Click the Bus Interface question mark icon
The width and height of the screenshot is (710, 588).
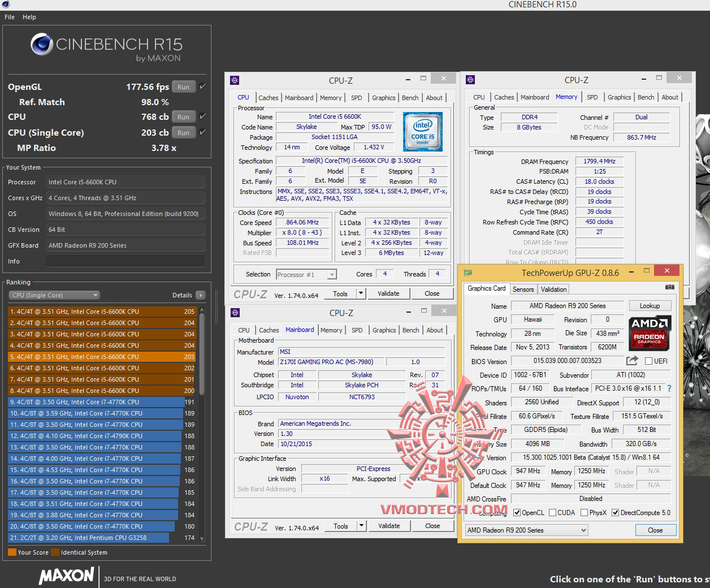pyautogui.click(x=669, y=388)
